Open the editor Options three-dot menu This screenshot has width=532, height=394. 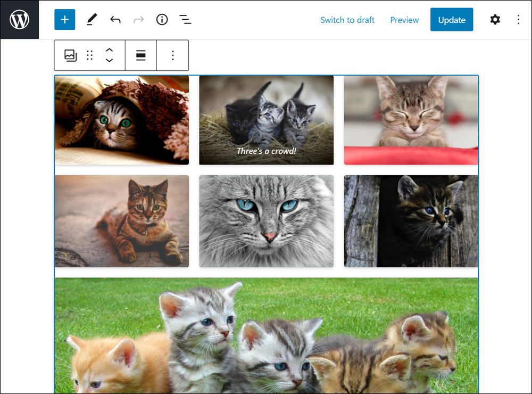(x=518, y=20)
